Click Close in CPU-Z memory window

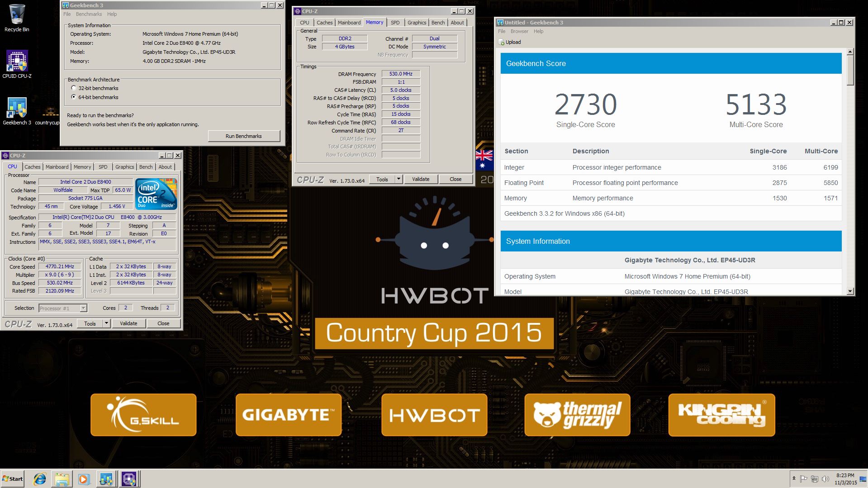455,179
